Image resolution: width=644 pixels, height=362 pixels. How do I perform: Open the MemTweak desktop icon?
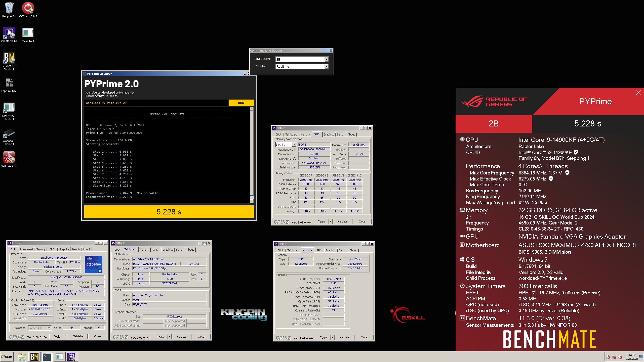tap(9, 159)
